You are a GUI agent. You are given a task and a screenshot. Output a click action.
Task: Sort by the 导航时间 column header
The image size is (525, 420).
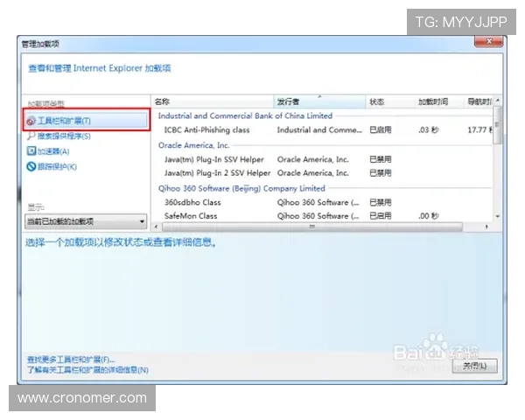tap(479, 101)
